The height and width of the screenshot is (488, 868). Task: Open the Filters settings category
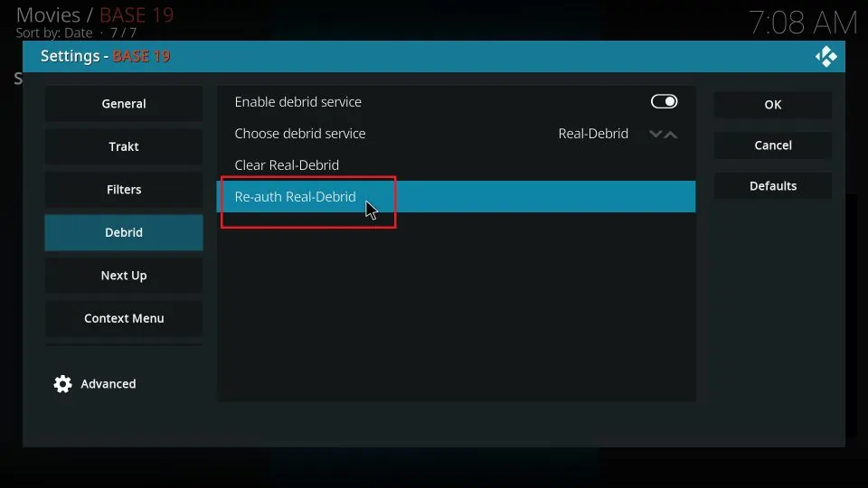124,190
